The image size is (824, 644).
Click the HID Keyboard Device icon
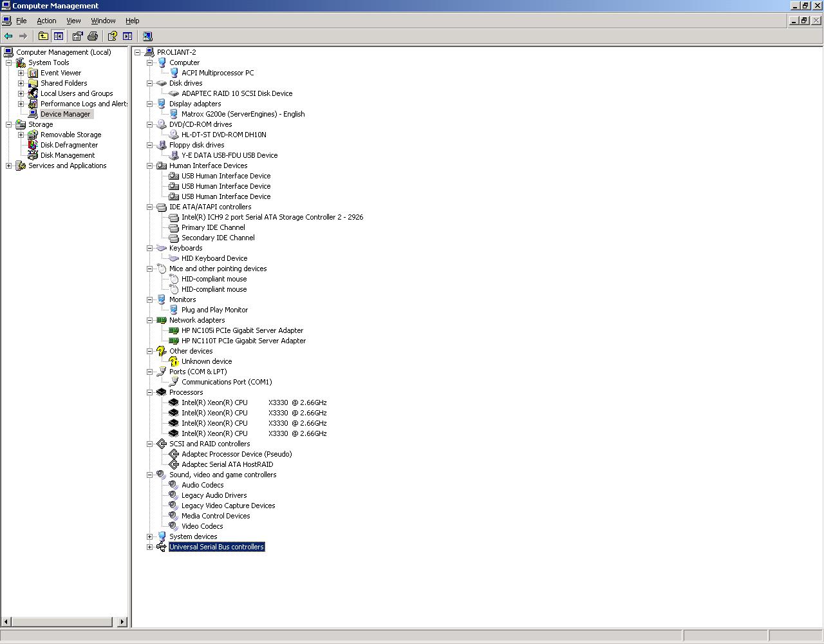pyautogui.click(x=174, y=258)
